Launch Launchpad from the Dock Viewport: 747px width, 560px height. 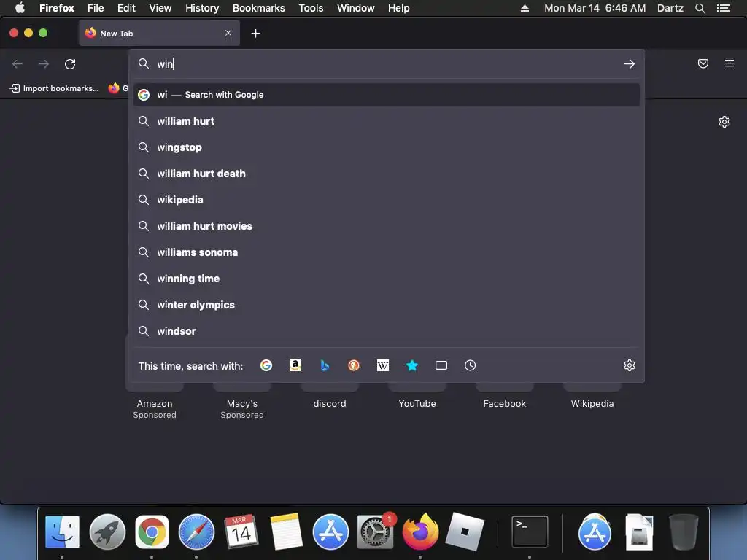(x=107, y=532)
